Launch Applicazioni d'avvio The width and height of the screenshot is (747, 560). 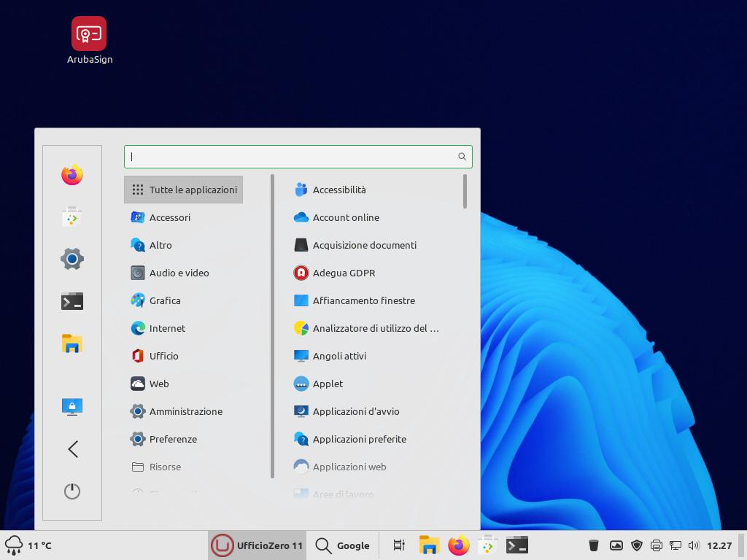click(355, 411)
